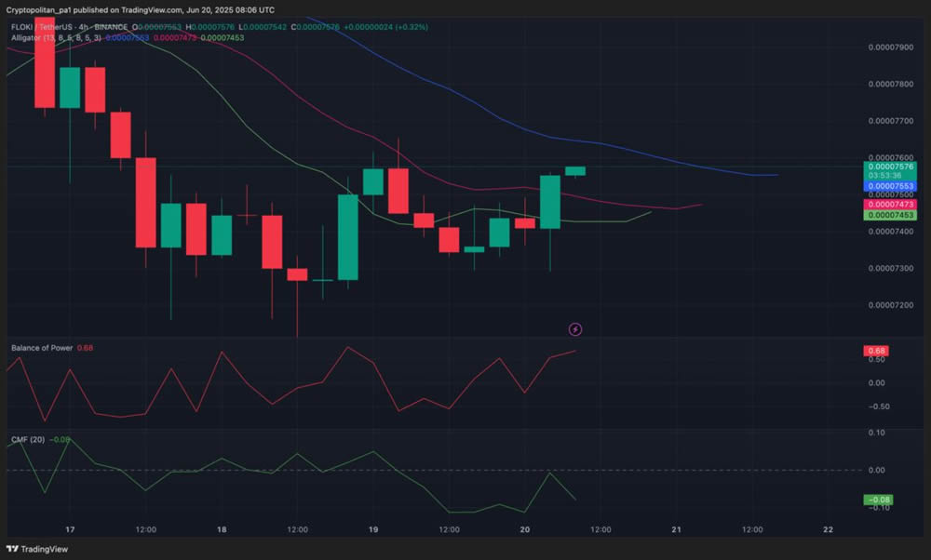The width and height of the screenshot is (931, 560).
Task: Select the CMF (20) indicator label
Action: [28, 439]
